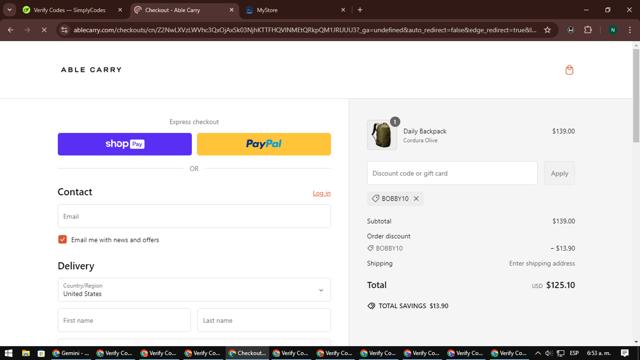Remove the BOBBY10 discount code tag

tap(416, 199)
